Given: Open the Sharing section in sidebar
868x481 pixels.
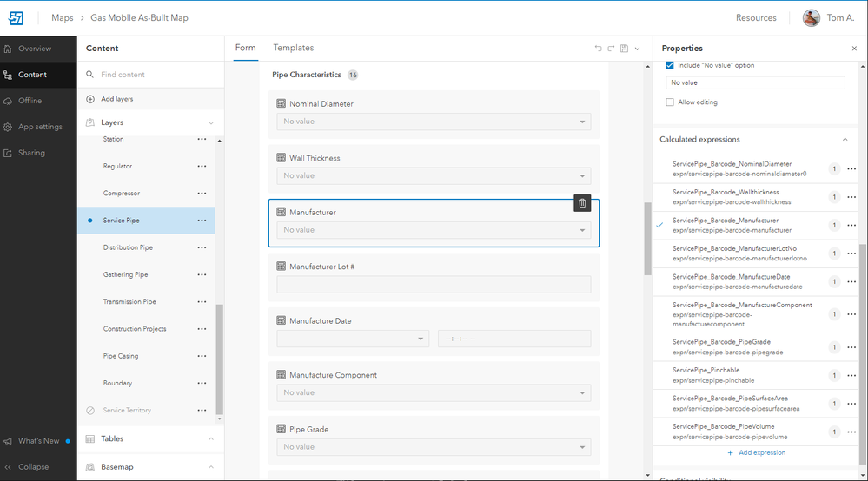Looking at the screenshot, I should 31,153.
